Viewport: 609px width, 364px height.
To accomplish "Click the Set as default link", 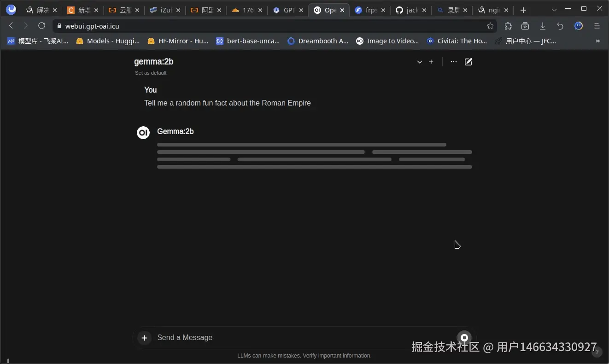I will point(151,73).
